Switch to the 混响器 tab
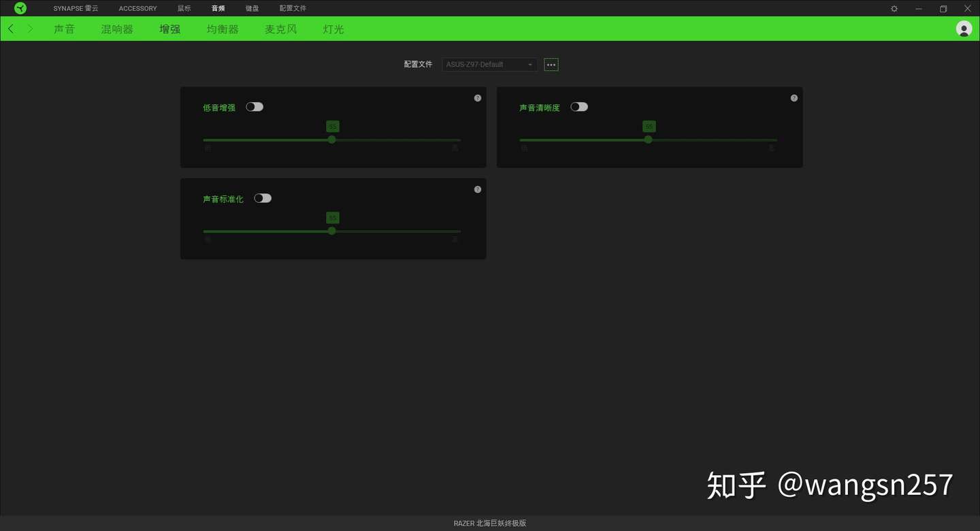The image size is (980, 531). pyautogui.click(x=117, y=29)
